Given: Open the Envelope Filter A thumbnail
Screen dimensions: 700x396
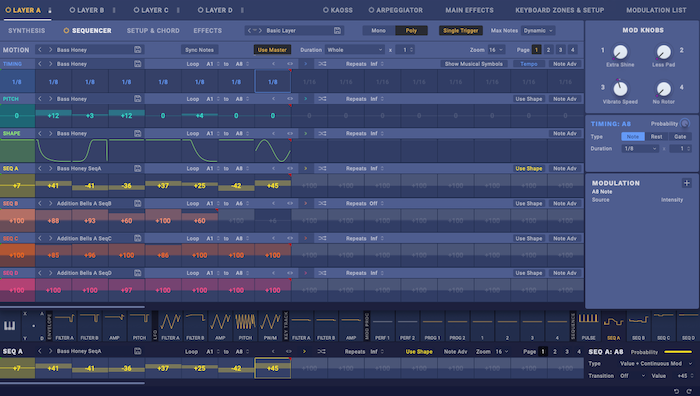Looking at the screenshot, I should tap(65, 326).
